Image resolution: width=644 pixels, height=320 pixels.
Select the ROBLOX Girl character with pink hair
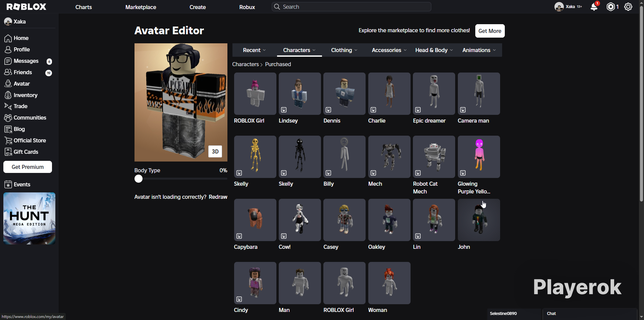click(255, 94)
